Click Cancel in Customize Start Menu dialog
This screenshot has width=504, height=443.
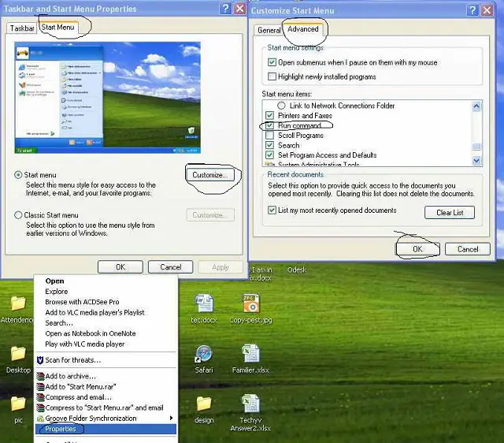coord(468,249)
